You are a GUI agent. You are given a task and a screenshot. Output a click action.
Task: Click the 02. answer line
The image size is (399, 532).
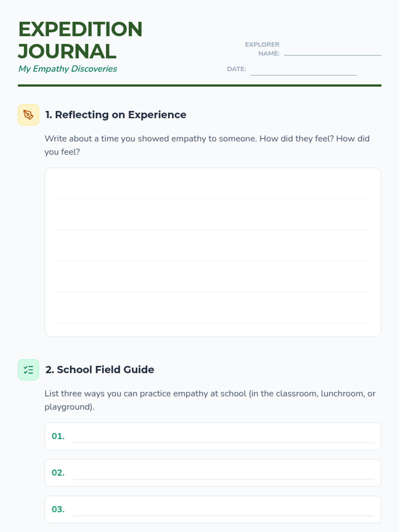point(223,473)
